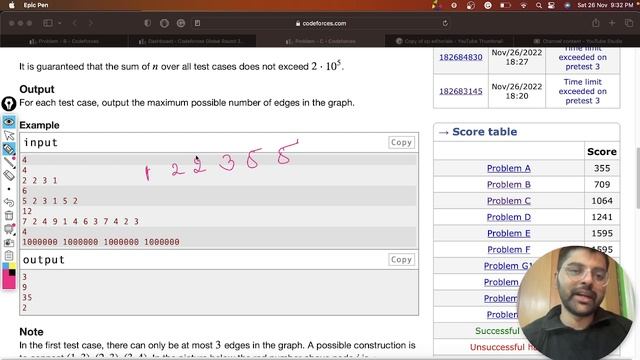The image size is (640, 360).
Task: Switch to the YouTube Thumbnail tab
Action: (449, 41)
